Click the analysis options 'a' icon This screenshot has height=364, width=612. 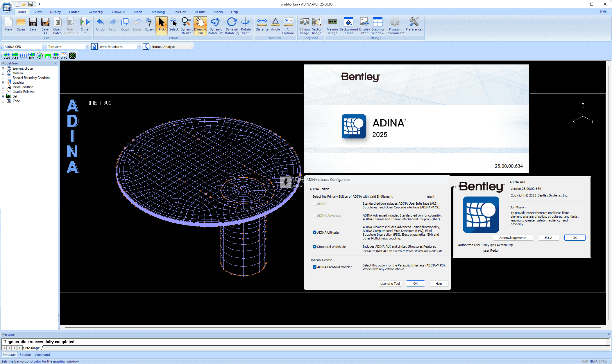coord(94,46)
